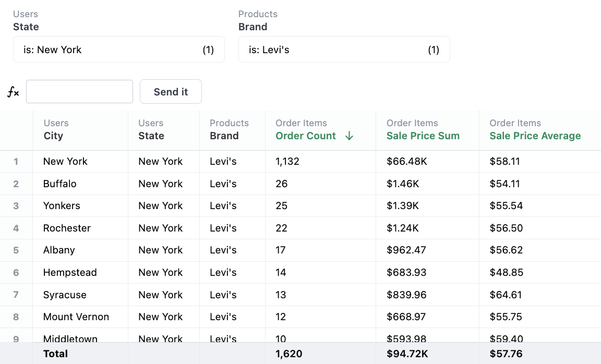Click the Sale Price Sum header
The width and height of the screenshot is (601, 364).
coord(423,136)
